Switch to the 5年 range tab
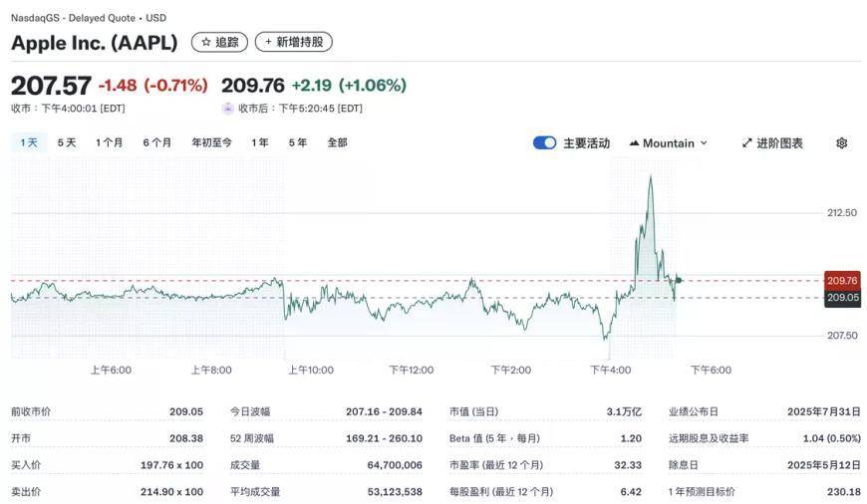867x504 pixels. coord(298,142)
